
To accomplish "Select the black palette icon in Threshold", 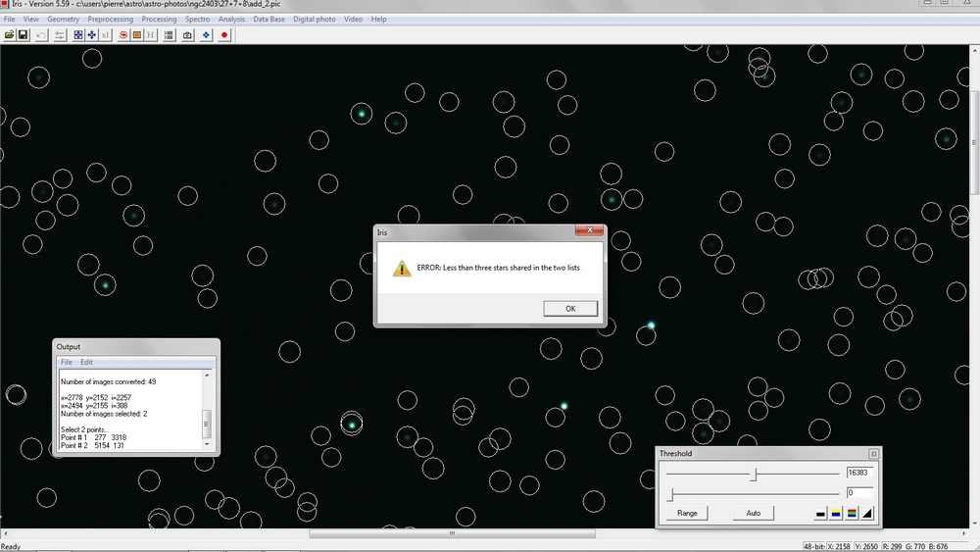I will (x=820, y=514).
